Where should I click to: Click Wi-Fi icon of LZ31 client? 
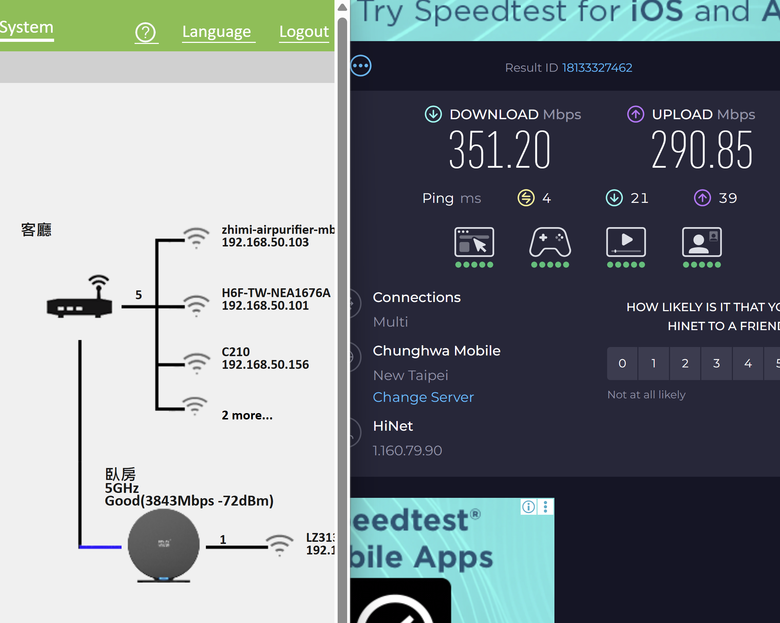coord(280,545)
